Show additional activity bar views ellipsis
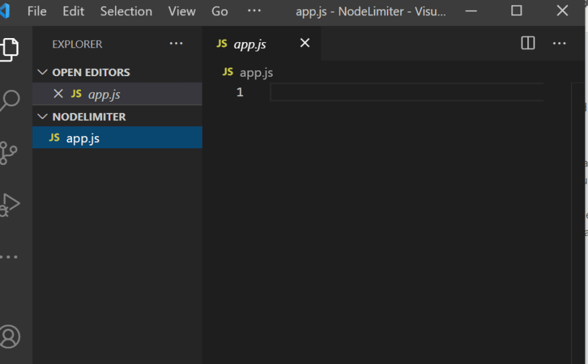The height and width of the screenshot is (364, 588). click(x=9, y=257)
